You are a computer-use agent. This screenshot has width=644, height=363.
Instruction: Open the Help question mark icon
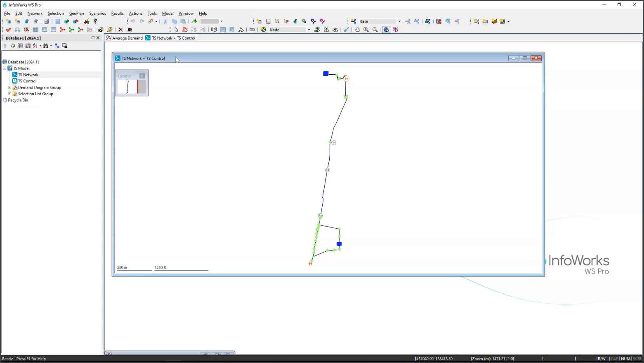tap(95, 21)
